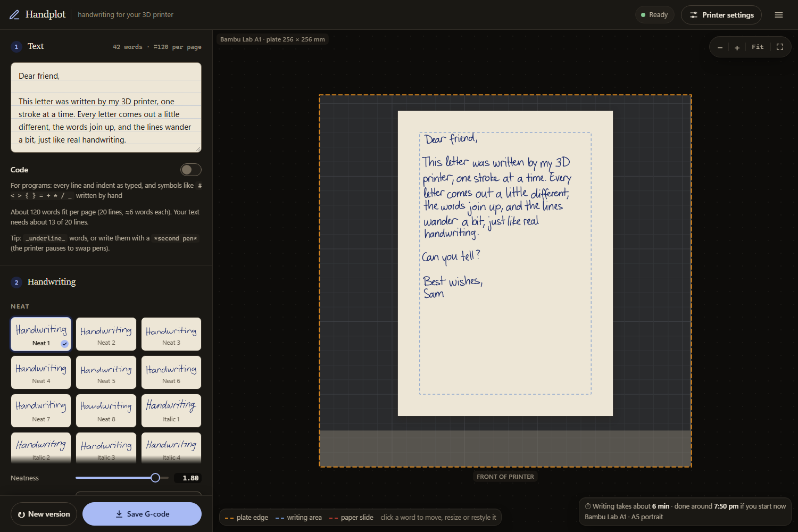Viewport: 798px width, 532px height.
Task: Toggle fullscreen preview icon
Action: 780,47
